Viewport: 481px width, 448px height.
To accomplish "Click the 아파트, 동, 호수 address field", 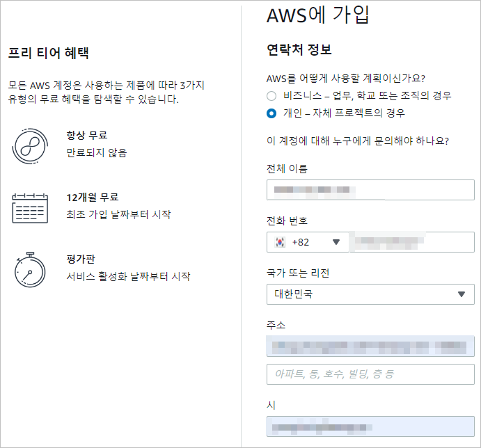I will pyautogui.click(x=370, y=374).
